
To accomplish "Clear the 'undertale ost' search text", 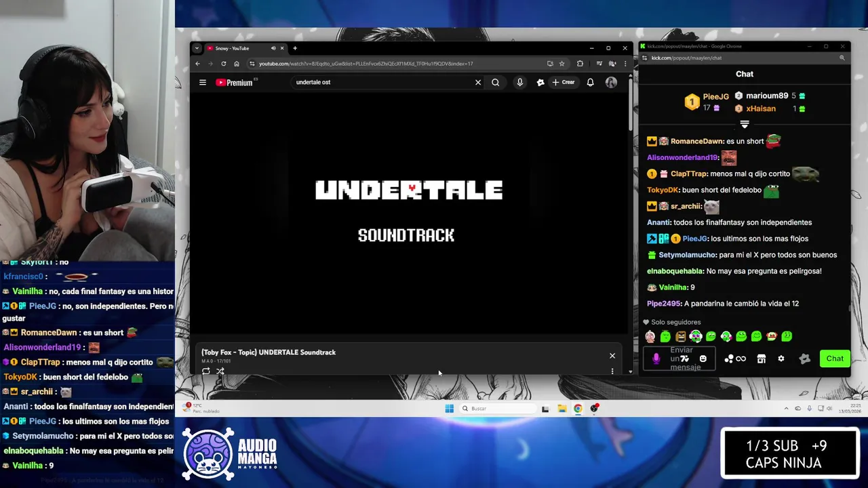I will (478, 83).
